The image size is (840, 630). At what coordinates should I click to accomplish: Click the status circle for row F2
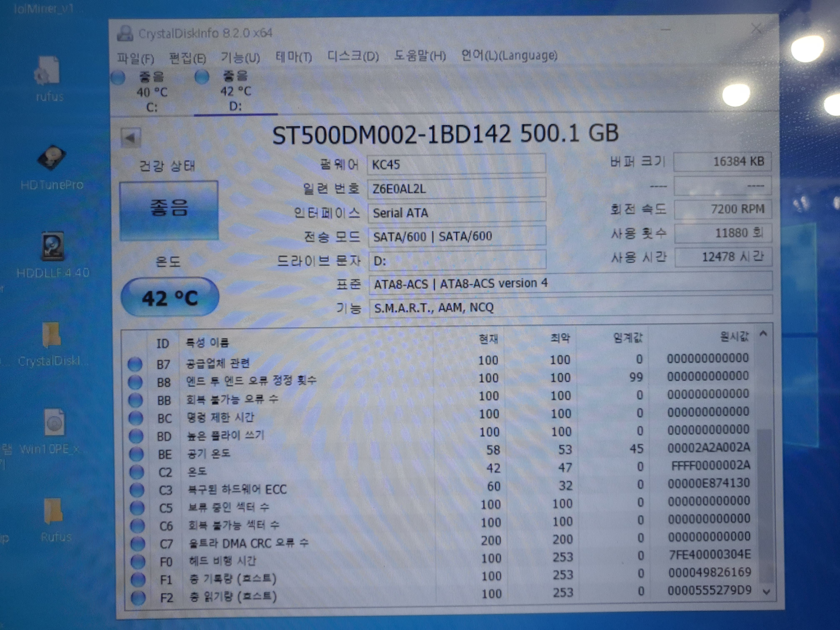tap(138, 598)
